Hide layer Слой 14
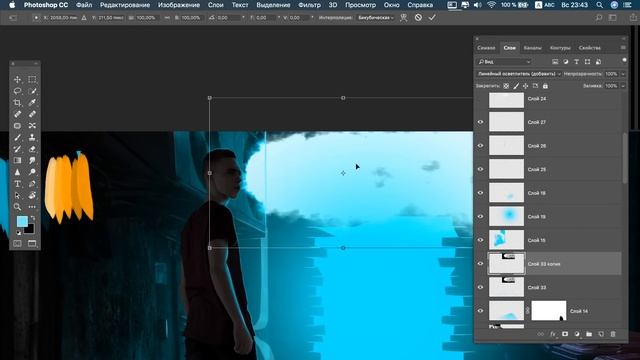The image size is (640, 360). [480, 311]
